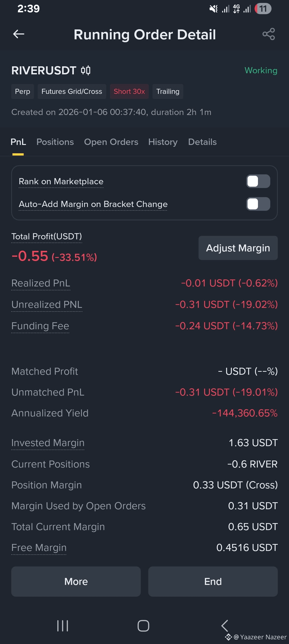Tap Android recent apps icon
289x644 pixels.
[x=63, y=626]
